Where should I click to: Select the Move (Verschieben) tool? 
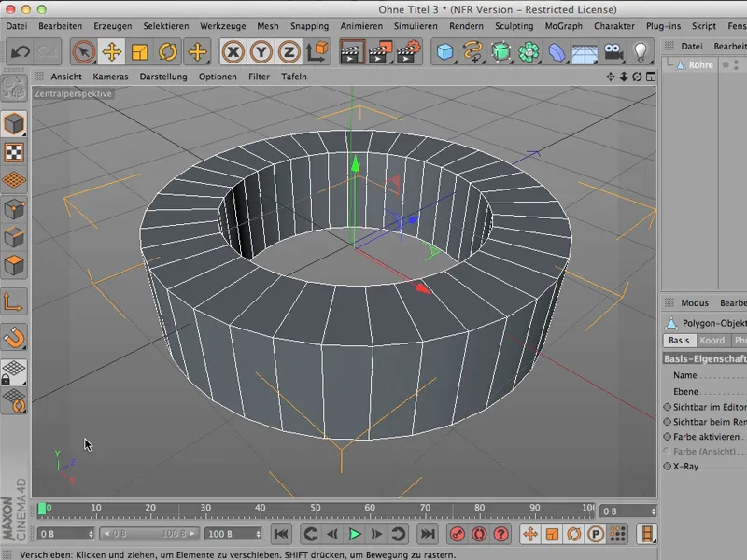click(x=111, y=52)
